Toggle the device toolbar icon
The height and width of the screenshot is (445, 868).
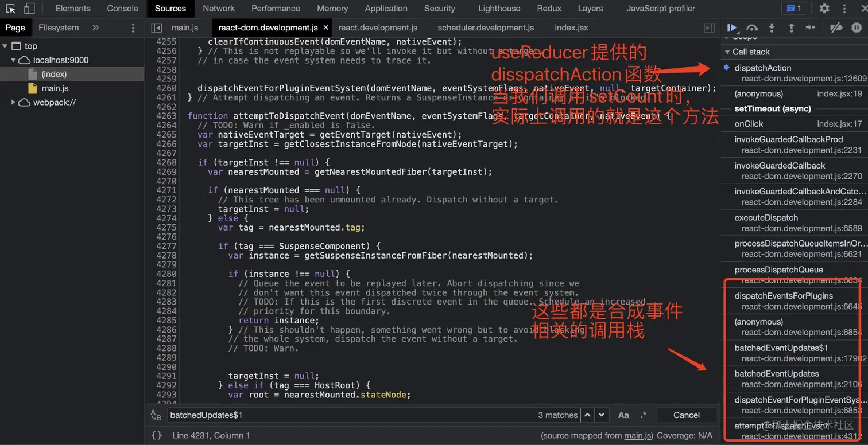coord(29,9)
